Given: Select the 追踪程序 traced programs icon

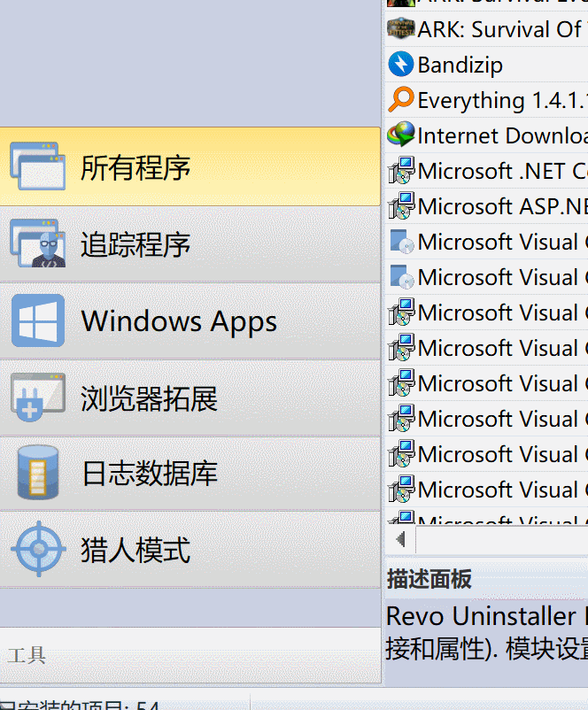Looking at the screenshot, I should 38,243.
